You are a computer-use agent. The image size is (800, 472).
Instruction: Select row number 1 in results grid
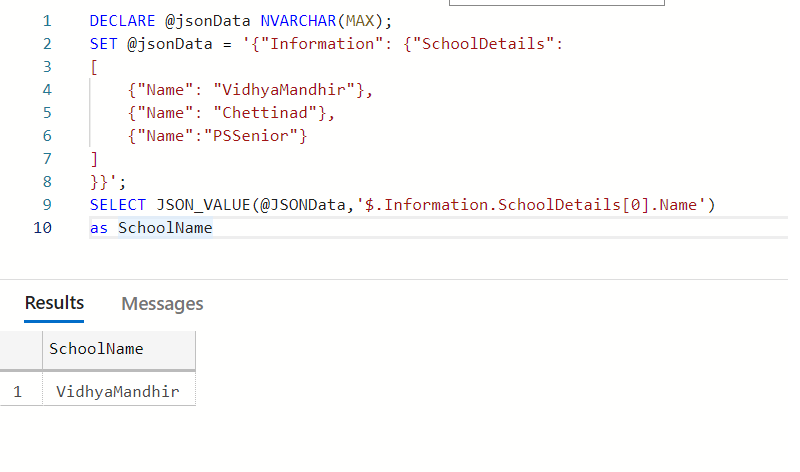18,392
